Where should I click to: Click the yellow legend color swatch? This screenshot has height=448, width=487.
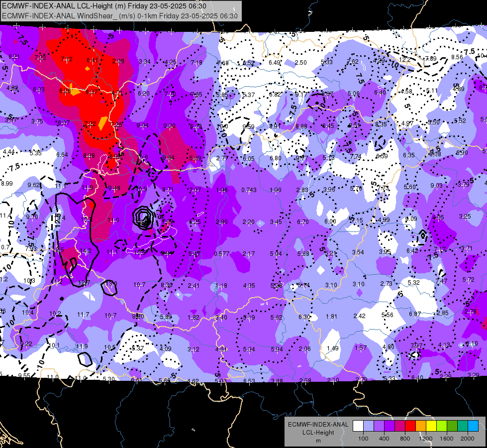431,426
